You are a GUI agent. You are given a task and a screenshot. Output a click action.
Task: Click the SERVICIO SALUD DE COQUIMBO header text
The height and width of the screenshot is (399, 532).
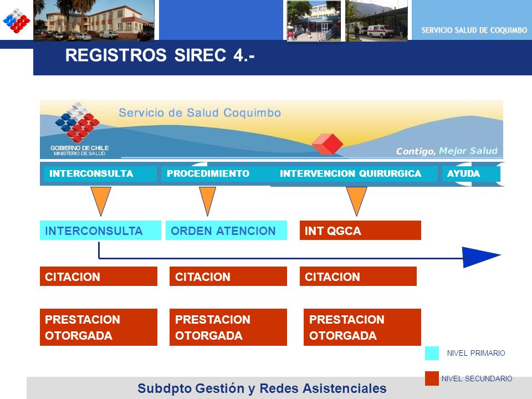pyautogui.click(x=474, y=30)
